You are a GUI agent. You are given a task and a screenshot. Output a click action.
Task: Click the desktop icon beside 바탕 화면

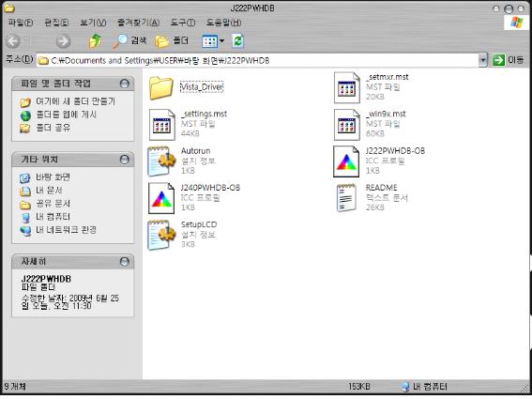pyautogui.click(x=24, y=178)
